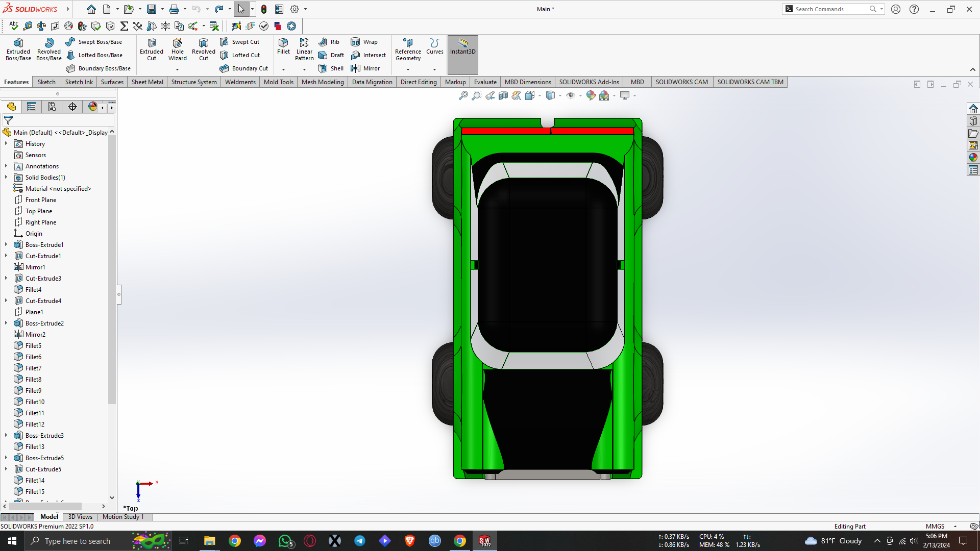Select the Hole Wizard tool

(177, 49)
